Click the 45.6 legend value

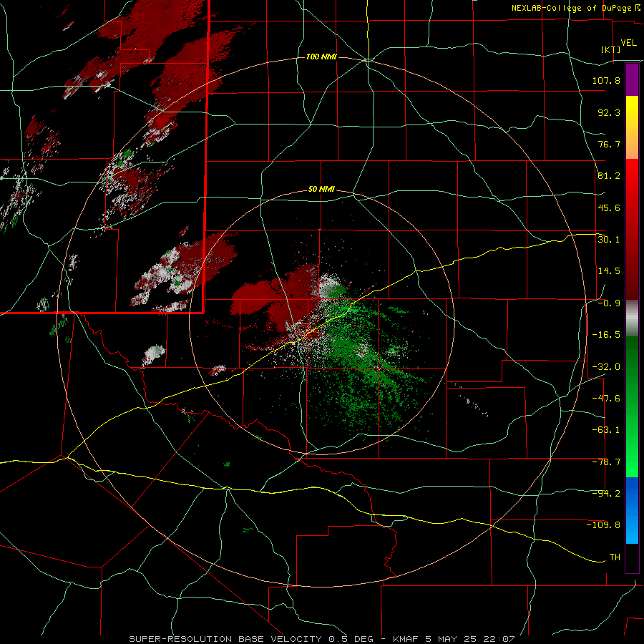609,208
